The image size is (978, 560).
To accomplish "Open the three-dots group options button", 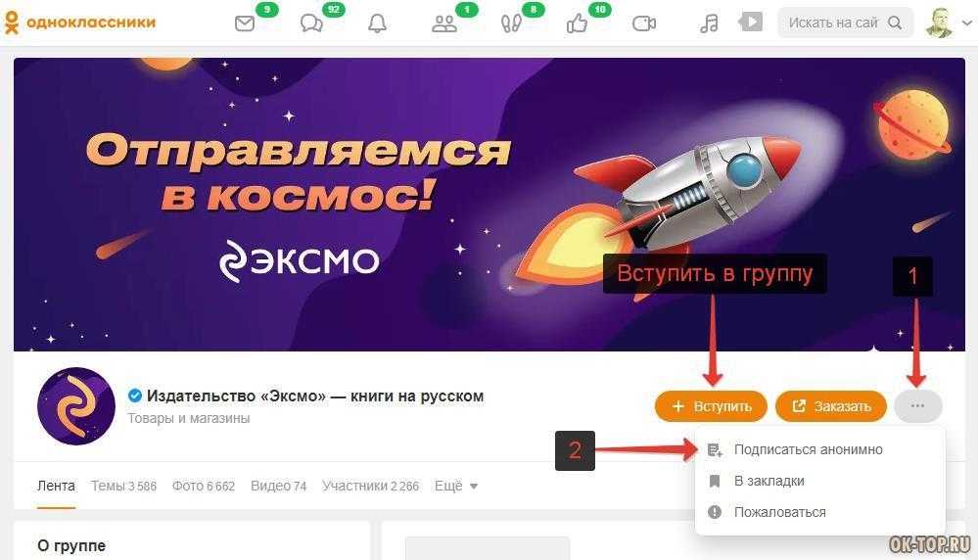I will coord(917,406).
